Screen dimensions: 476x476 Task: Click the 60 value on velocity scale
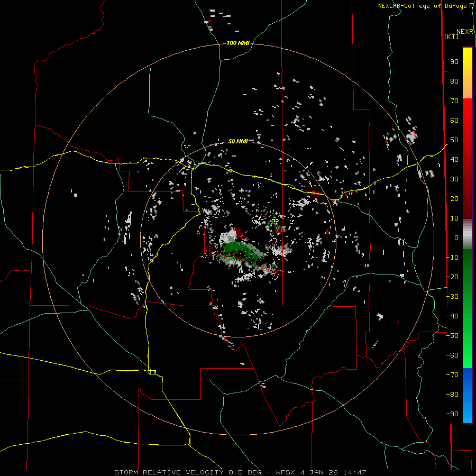pos(454,120)
